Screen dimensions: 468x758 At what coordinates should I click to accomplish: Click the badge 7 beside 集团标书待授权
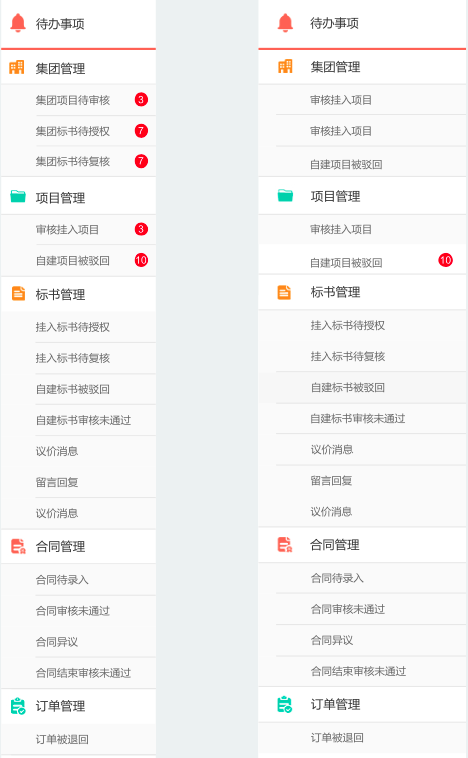tap(141, 131)
